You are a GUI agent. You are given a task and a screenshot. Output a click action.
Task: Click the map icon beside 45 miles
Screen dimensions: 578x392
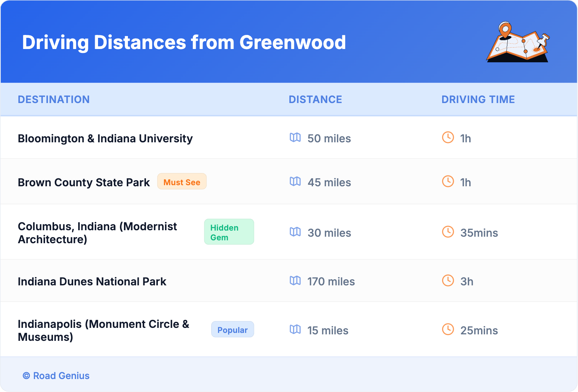click(295, 182)
